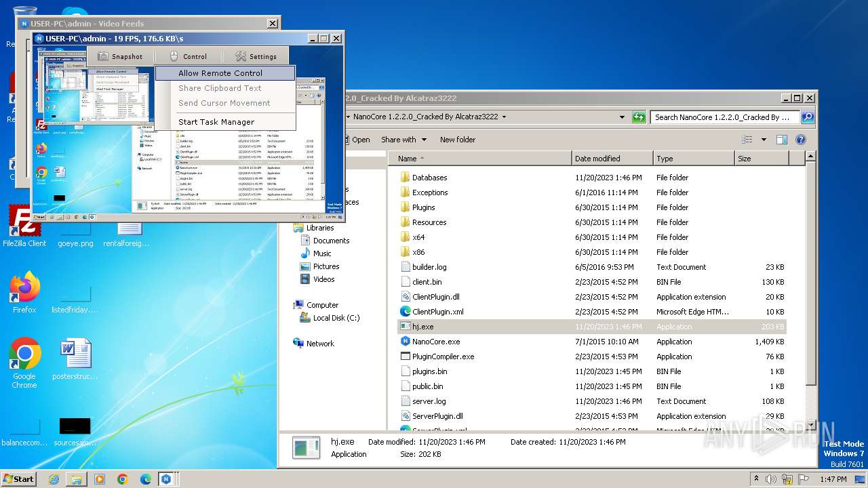Viewport: 868px width, 488px height.
Task: Show hidden tray icons arrow
Action: (756, 479)
